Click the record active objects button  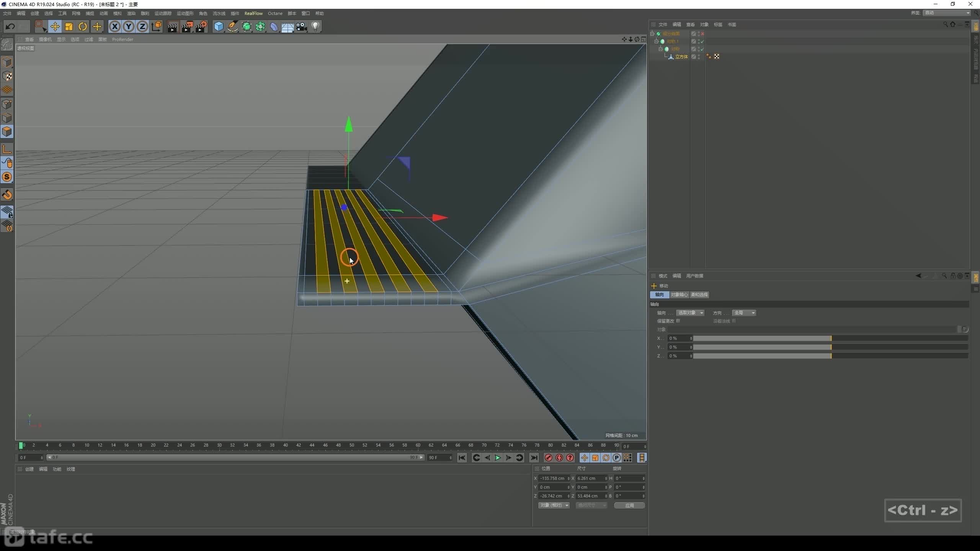pos(548,458)
